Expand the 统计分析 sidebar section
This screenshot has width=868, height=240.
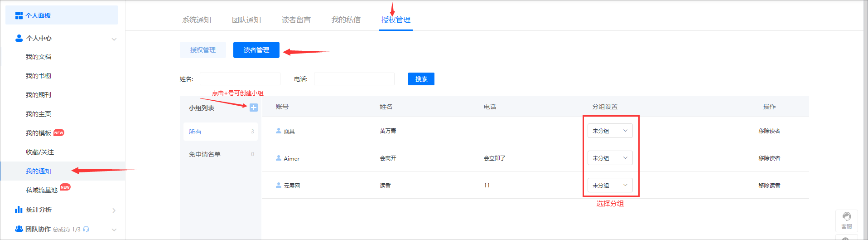tap(114, 211)
